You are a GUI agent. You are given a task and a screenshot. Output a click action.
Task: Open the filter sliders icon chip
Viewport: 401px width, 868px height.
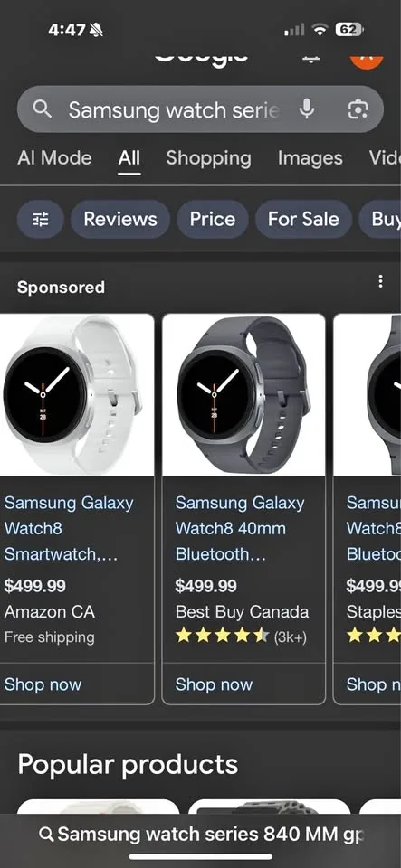click(x=41, y=219)
